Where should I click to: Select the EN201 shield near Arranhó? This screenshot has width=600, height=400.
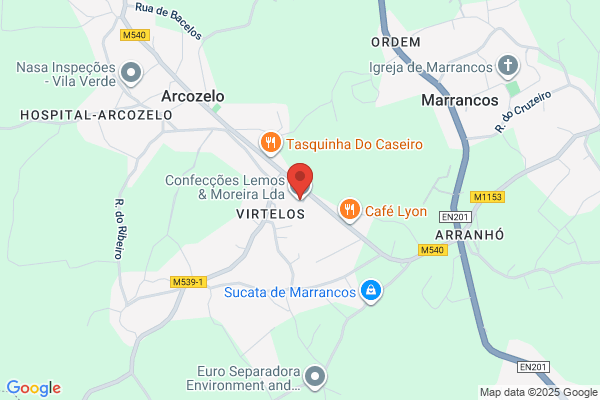pyautogui.click(x=455, y=217)
